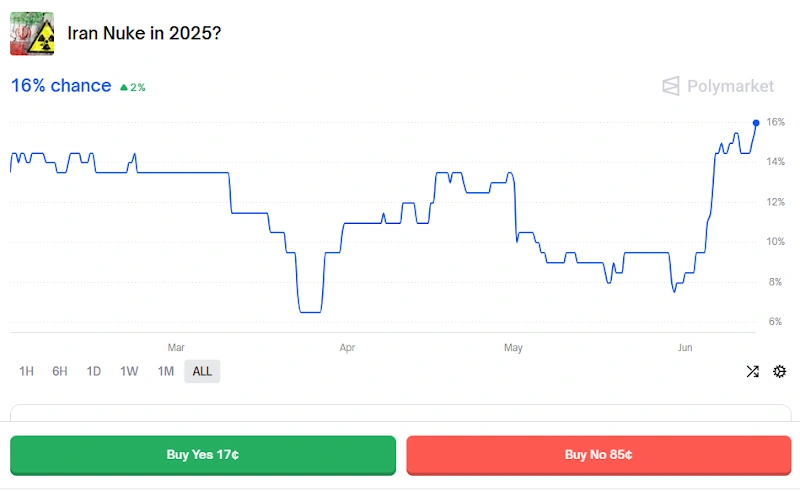Select the 6H time range
This screenshot has width=800, height=491.
pyautogui.click(x=60, y=372)
